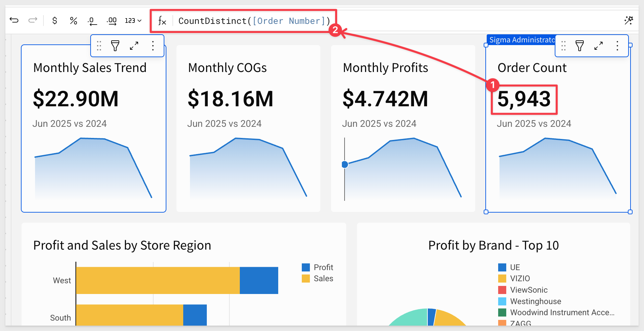Toggle the Sales legend swatch
This screenshot has height=331, width=644.
point(306,279)
